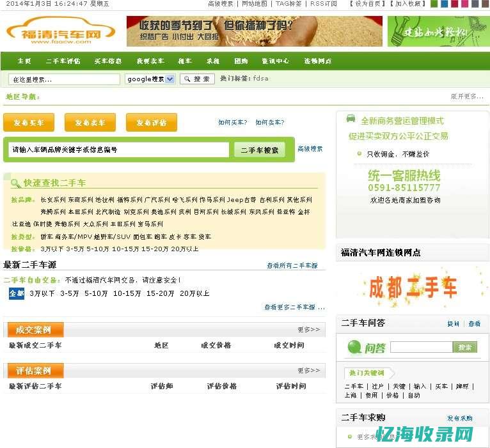Open the 成都二手车 banner image
The width and height of the screenshot is (490, 448).
[x=413, y=286]
